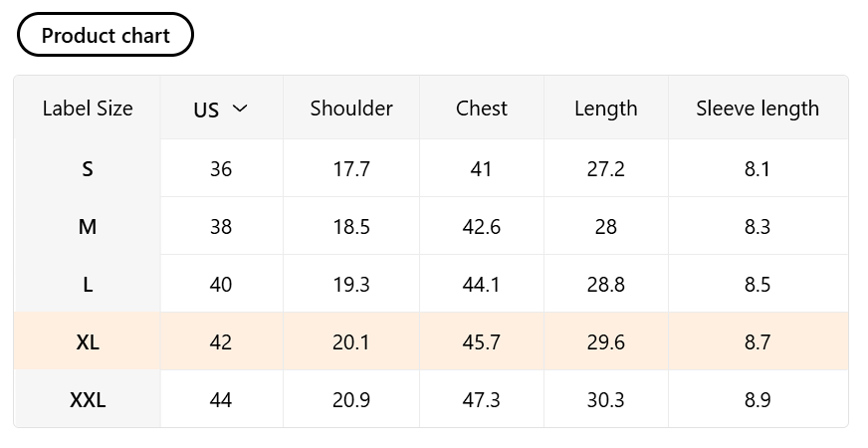The image size is (868, 448).
Task: Click the XXL shoulder value 20.9
Action: pos(351,400)
